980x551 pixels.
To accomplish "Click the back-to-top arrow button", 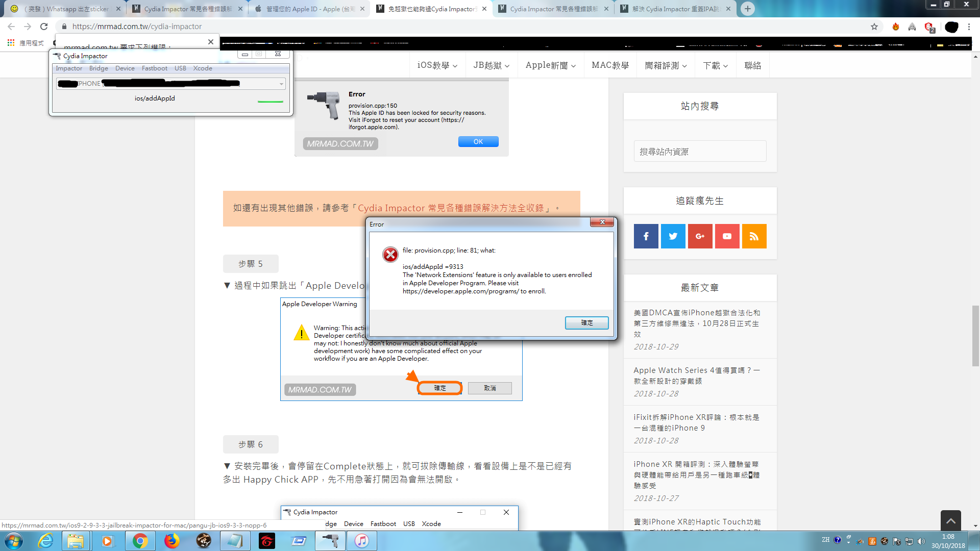I will coord(950,520).
